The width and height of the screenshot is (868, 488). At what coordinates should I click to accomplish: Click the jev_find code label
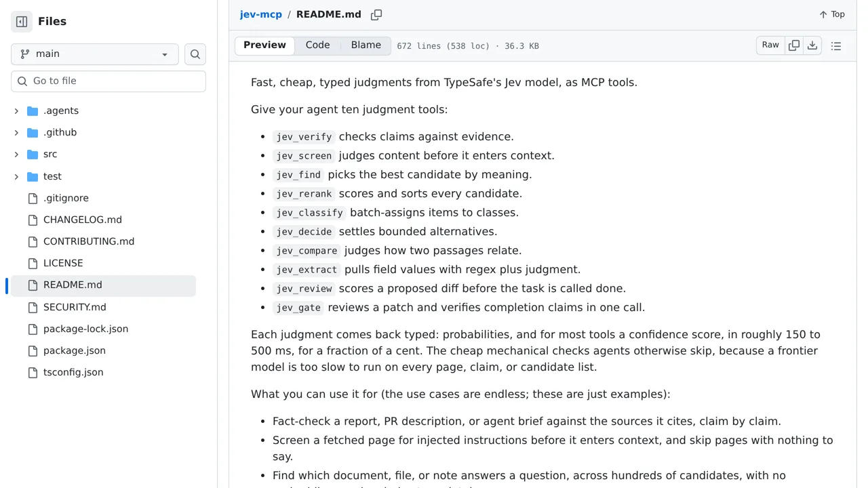click(298, 175)
